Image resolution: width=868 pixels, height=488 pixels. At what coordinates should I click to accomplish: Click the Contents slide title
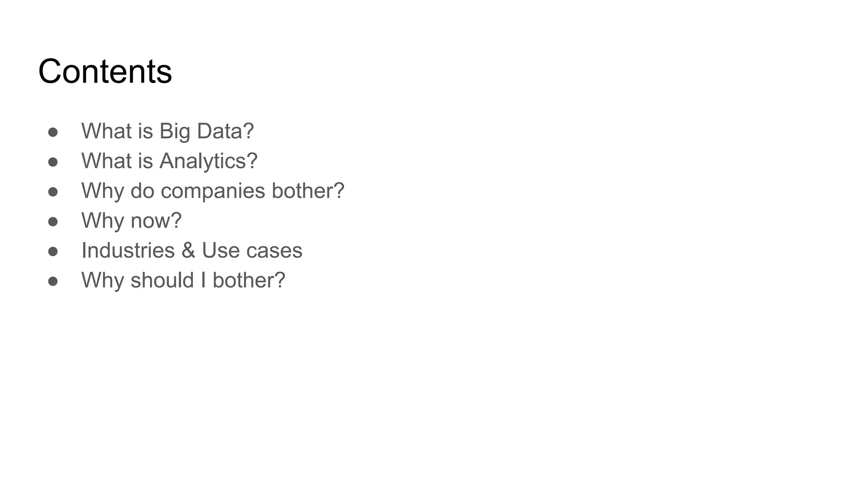pos(105,71)
